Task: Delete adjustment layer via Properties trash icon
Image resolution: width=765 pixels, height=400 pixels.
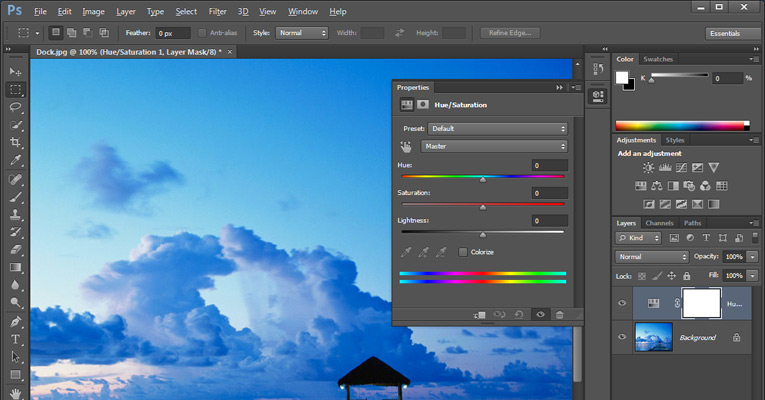Action: point(560,315)
